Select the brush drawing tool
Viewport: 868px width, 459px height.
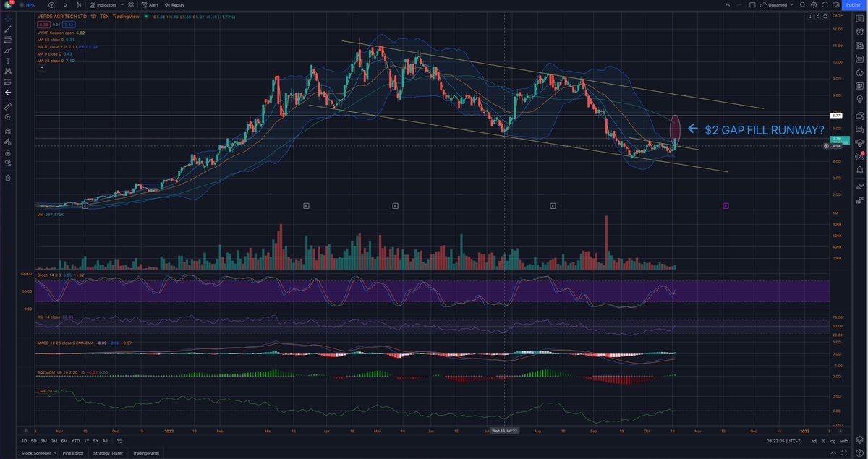(x=8, y=50)
